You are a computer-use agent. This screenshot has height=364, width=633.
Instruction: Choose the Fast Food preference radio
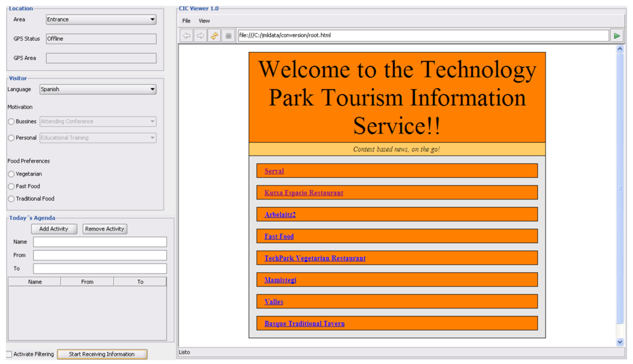tap(11, 187)
